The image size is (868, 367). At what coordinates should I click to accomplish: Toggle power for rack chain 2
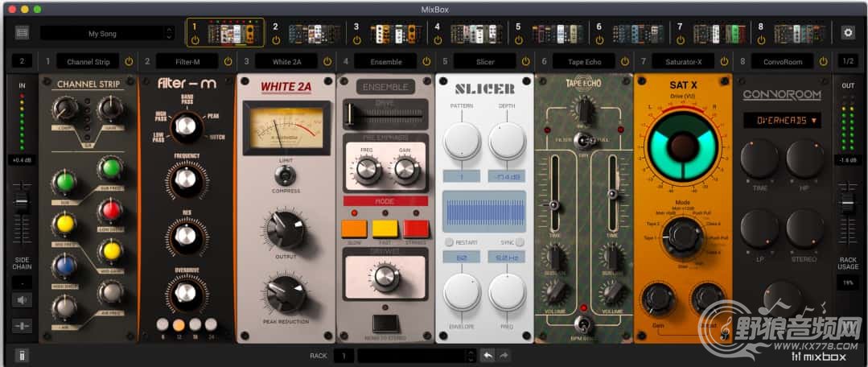coord(276,40)
